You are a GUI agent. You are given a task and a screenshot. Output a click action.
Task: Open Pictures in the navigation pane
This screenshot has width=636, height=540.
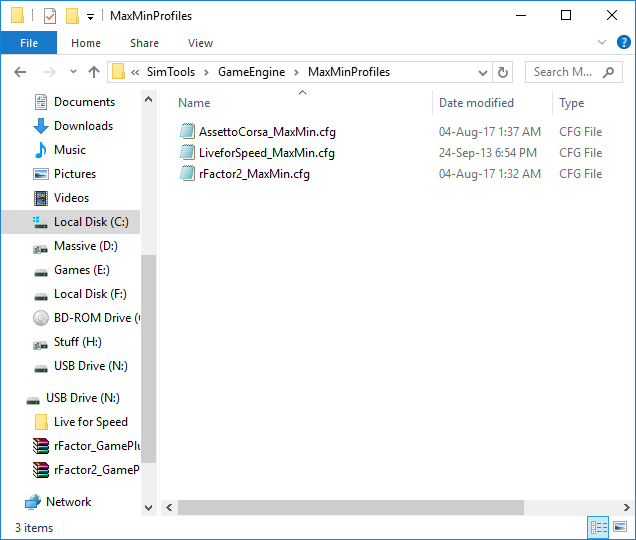[73, 174]
